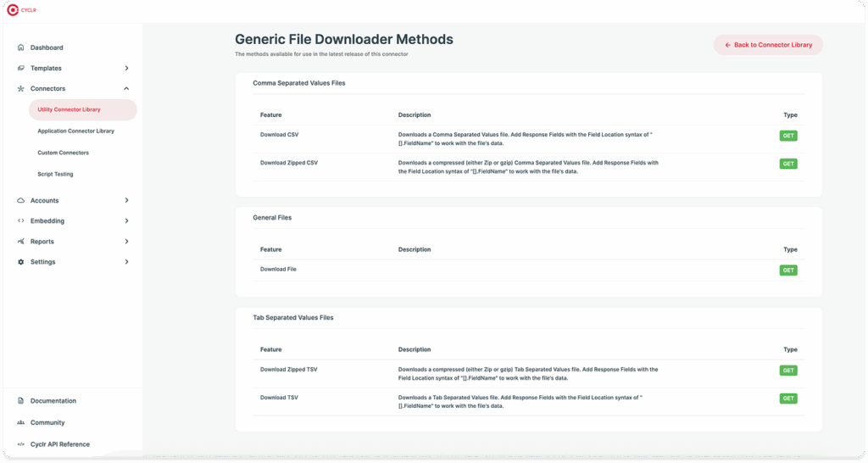Click the Generic File Downloader Methods title
868x463 pixels.
click(344, 39)
